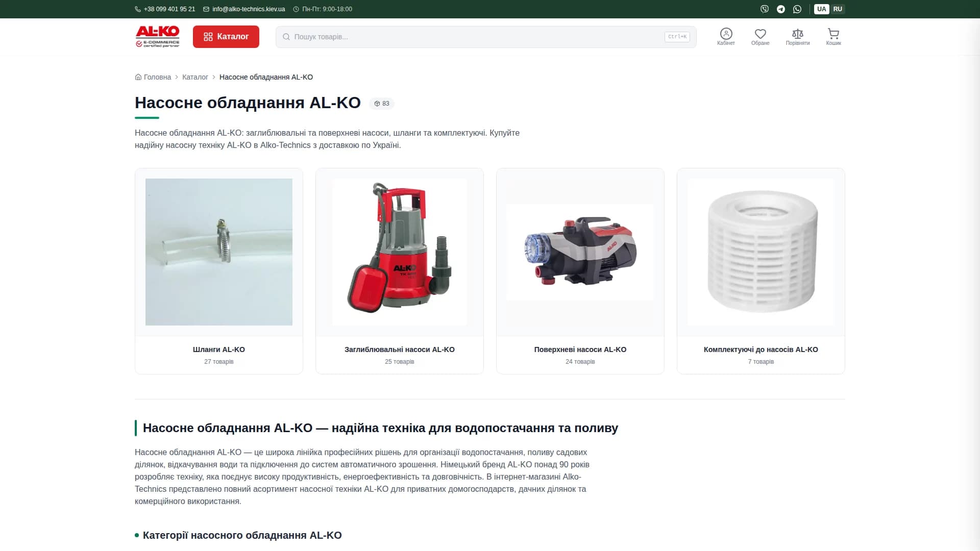The height and width of the screenshot is (551, 980).
Task: Open the surface pump thumbnail image
Action: point(580,252)
